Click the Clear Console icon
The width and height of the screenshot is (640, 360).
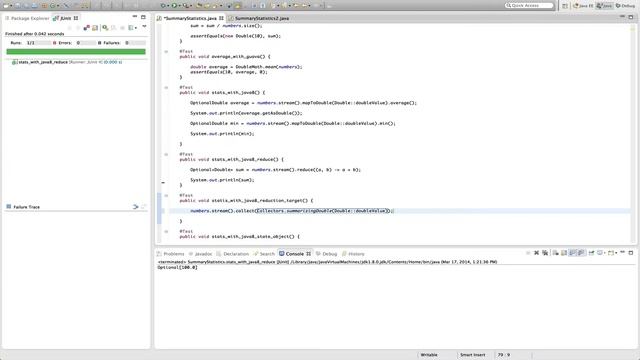556,253
